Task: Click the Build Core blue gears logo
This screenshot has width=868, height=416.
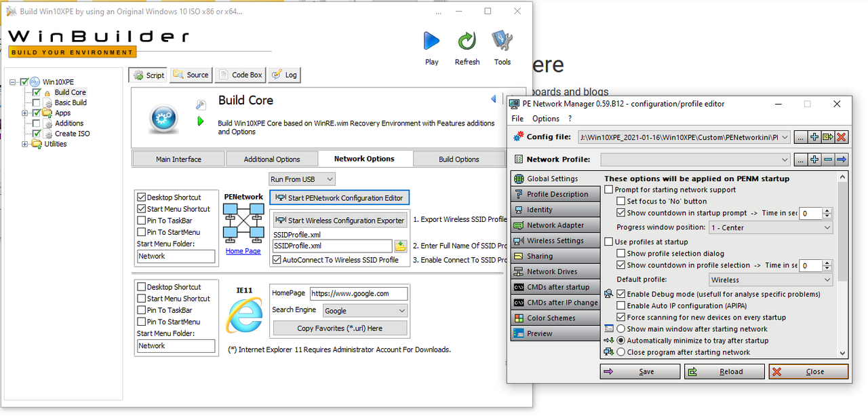Action: 165,118
